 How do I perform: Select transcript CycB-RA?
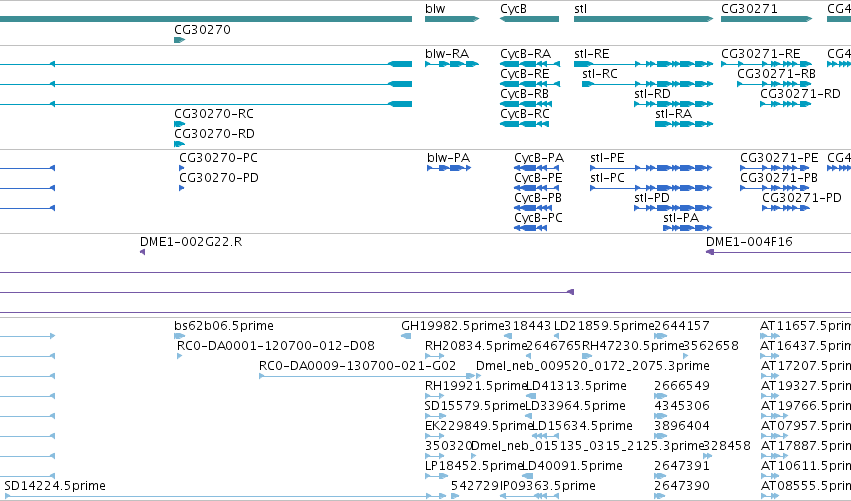[x=525, y=54]
